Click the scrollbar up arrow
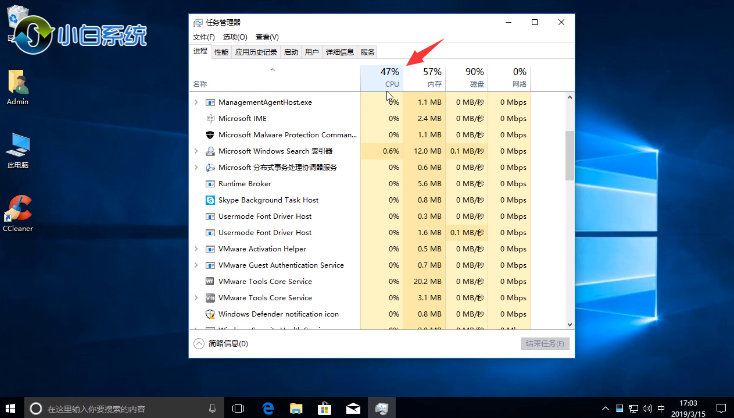The height and width of the screenshot is (418, 734). (570, 97)
